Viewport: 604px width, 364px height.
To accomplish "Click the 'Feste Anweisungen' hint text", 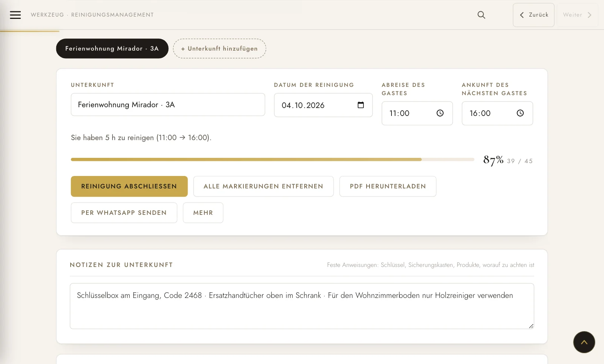I will click(x=431, y=265).
